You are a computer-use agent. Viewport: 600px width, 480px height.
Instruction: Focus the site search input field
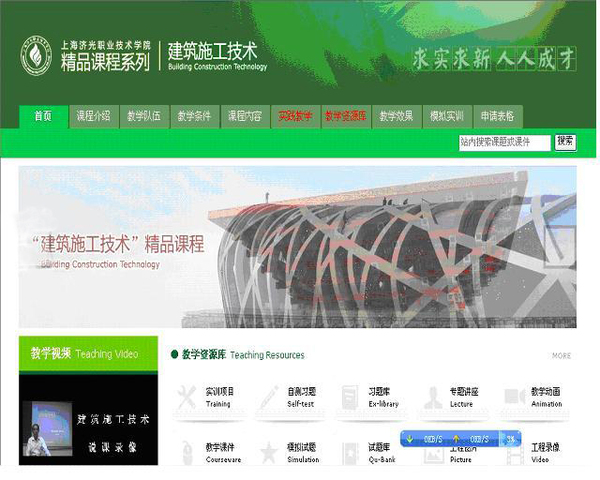(505, 142)
